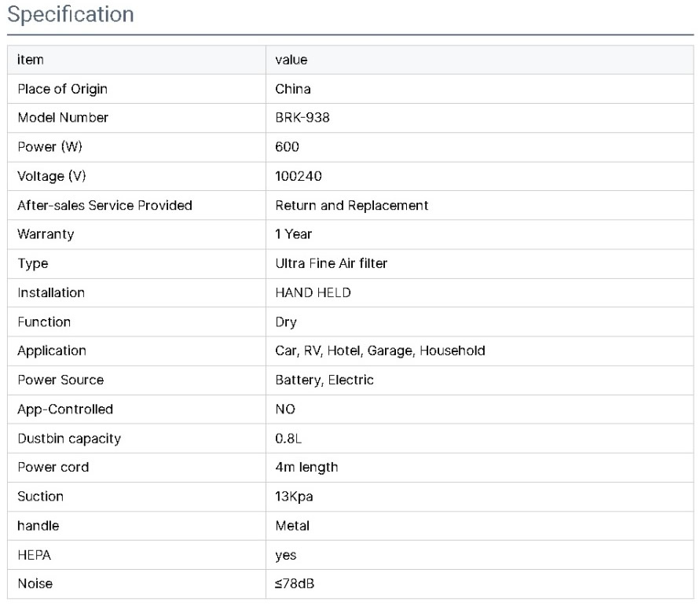The width and height of the screenshot is (700, 606).
Task: Click 'Ultra Fine Air filter' type value
Action: point(331,263)
